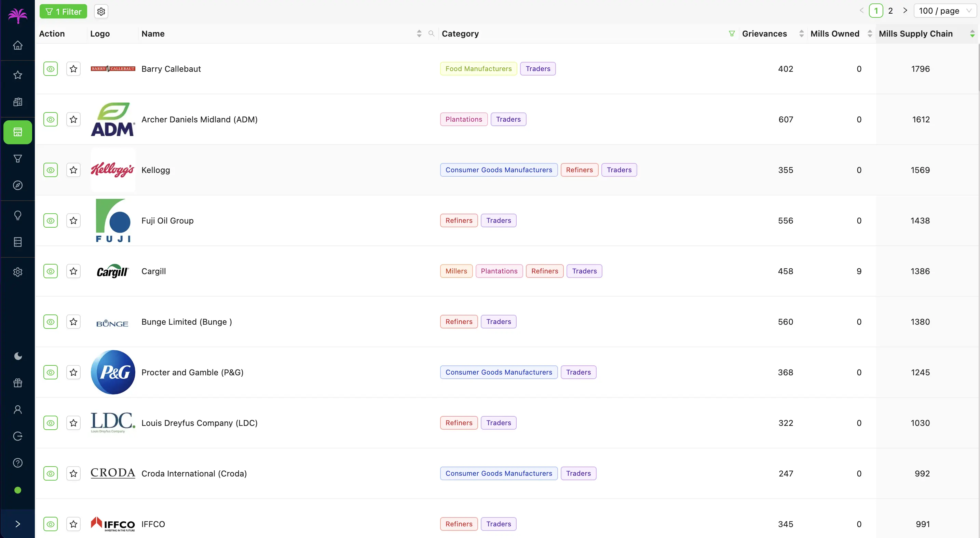
Task: Click the green status dot in sidebar
Action: 17,490
